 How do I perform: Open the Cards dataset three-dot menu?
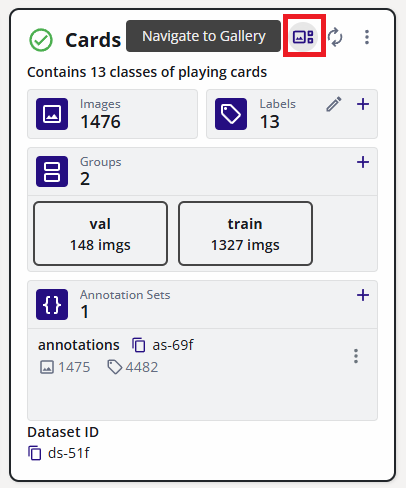pyautogui.click(x=367, y=37)
